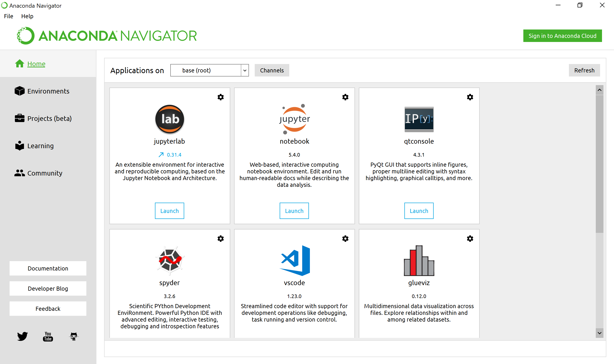Screen dimensions: 614x364
Task: Open the Help menu
Action: [x=27, y=16]
